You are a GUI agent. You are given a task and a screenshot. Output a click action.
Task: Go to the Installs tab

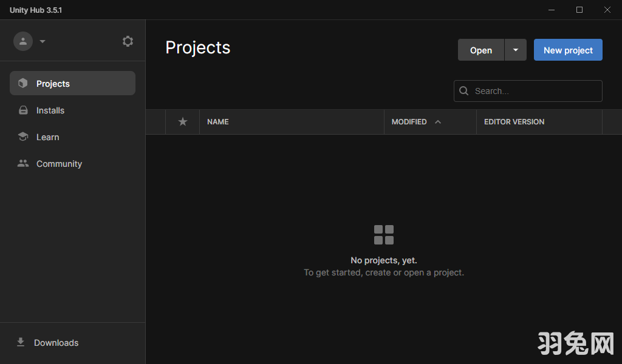50,110
